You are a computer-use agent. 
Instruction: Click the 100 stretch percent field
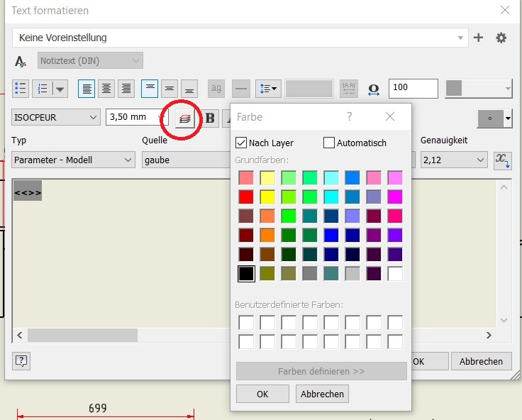[x=413, y=89]
